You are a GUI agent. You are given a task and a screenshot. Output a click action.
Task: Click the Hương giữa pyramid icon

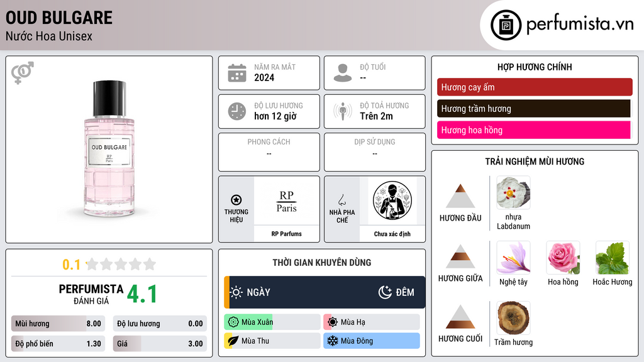(460, 256)
